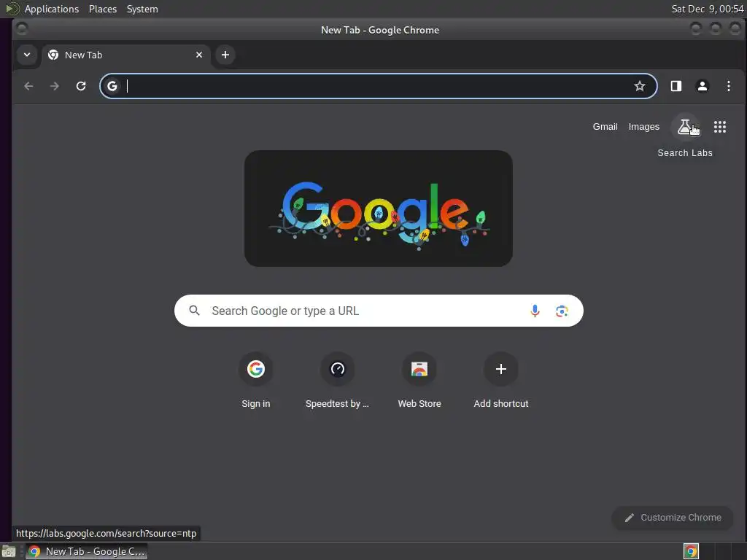Go back with the back arrow

28,86
